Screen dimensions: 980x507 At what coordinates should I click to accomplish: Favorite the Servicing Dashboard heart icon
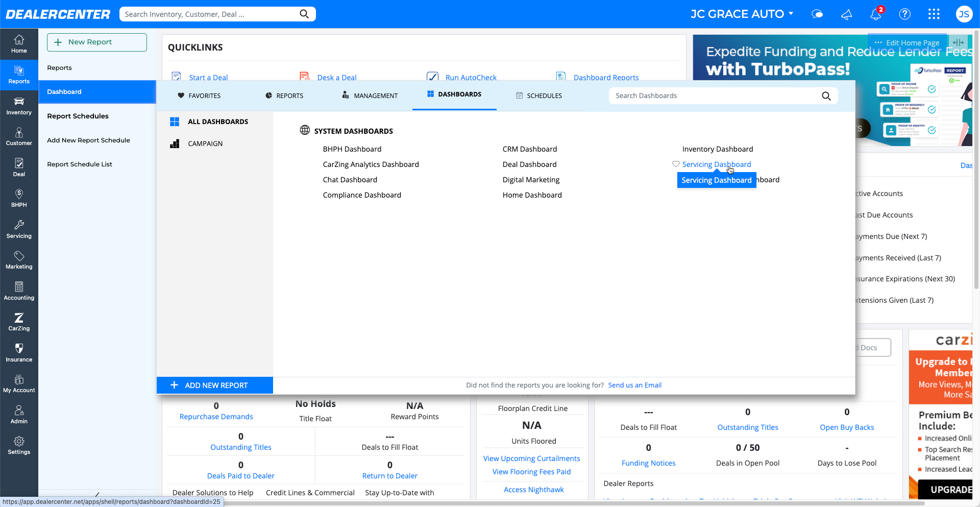[x=676, y=164]
